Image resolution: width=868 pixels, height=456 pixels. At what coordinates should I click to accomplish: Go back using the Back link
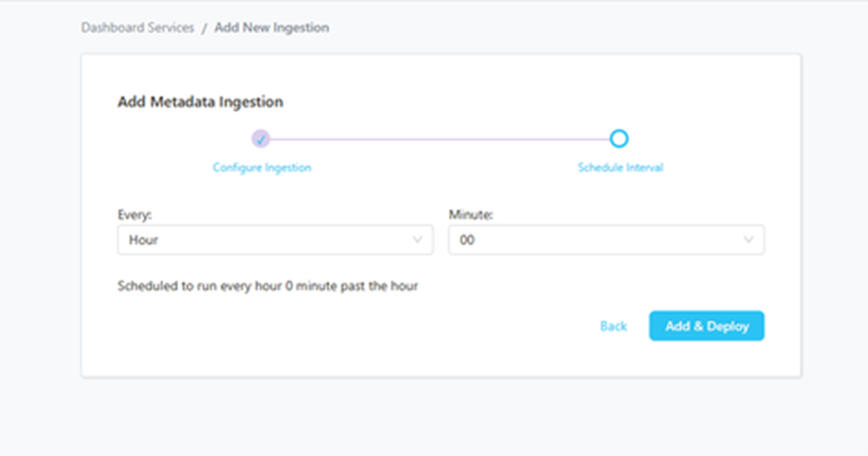click(613, 326)
